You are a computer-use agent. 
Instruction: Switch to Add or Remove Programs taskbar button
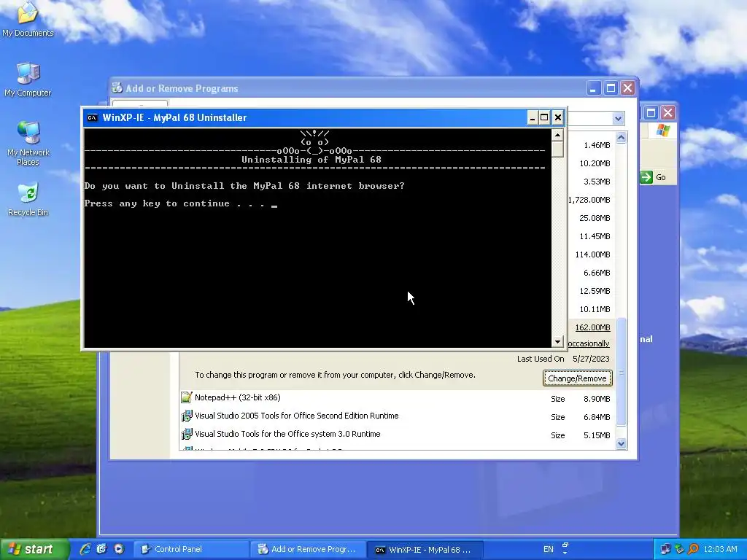click(309, 549)
